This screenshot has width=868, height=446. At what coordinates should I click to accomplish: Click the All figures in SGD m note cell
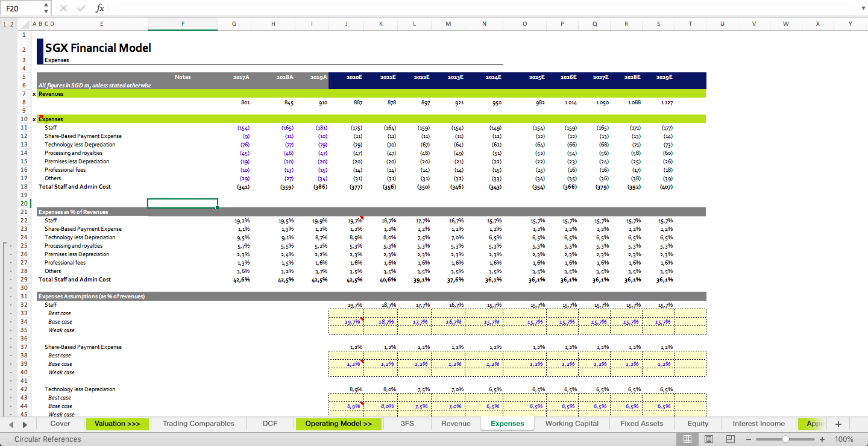coord(95,86)
